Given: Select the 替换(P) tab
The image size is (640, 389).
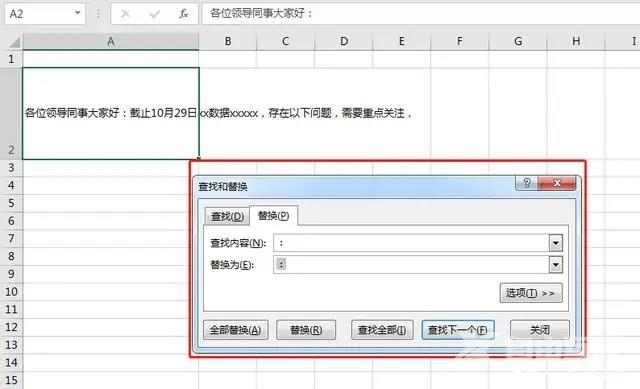Looking at the screenshot, I should 273,216.
